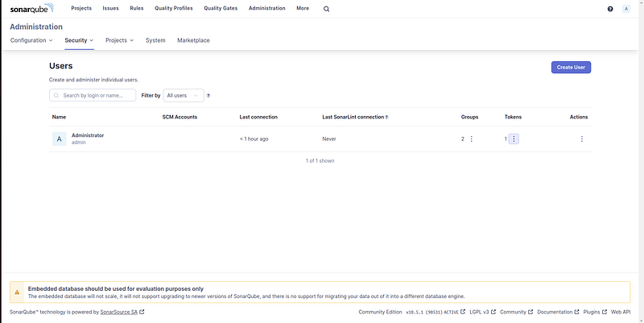Image resolution: width=644 pixels, height=323 pixels.
Task: Expand the administration Projects submenu
Action: [x=119, y=40]
